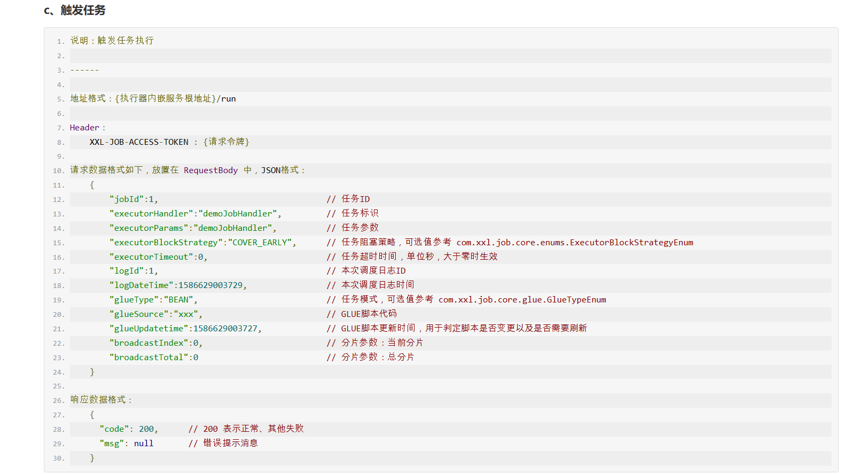Screen dimensions: 868x474
Task: Click the comment '// 任务ID'
Action: tap(348, 199)
